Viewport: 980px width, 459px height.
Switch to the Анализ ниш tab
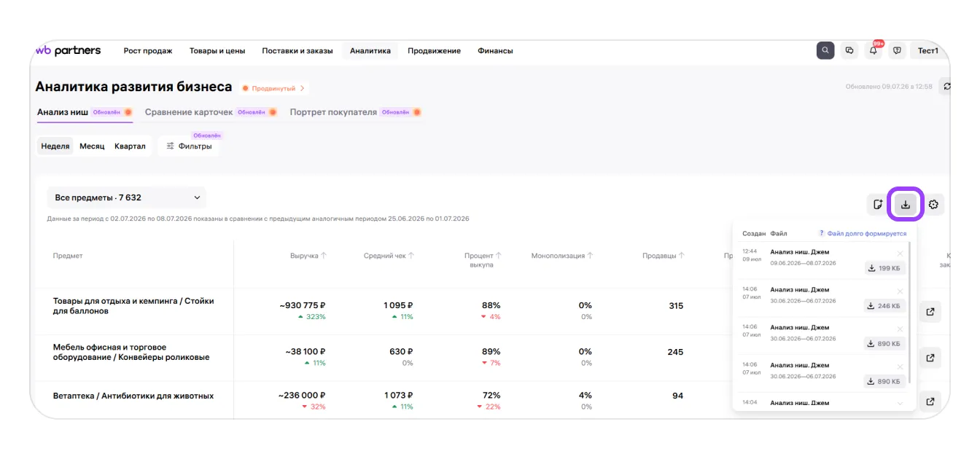point(63,112)
